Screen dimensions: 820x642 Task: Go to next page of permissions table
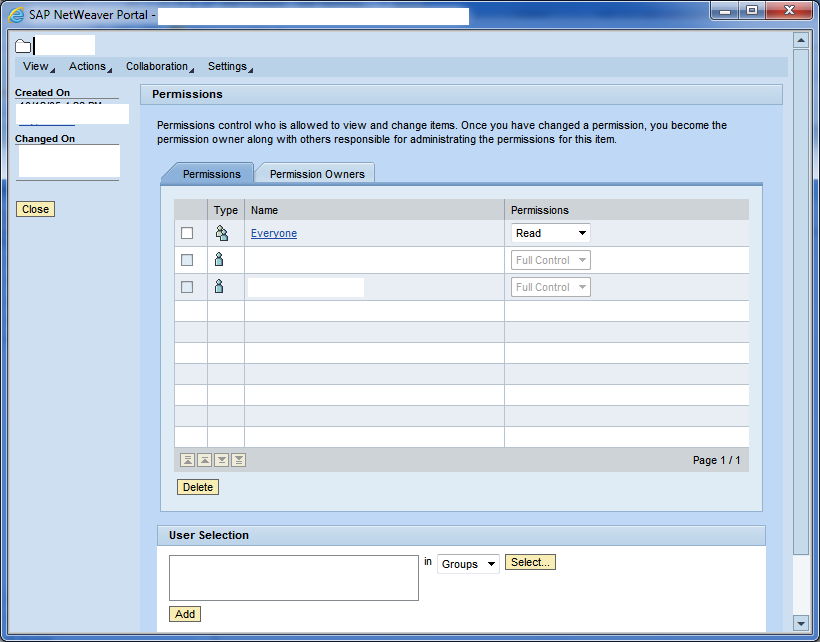pos(222,460)
